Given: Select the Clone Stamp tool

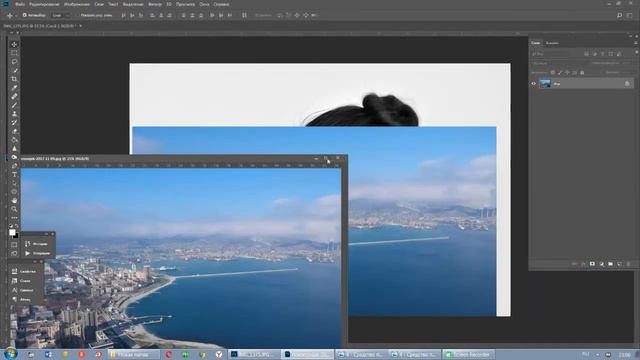Looking at the screenshot, I should click(14, 114).
